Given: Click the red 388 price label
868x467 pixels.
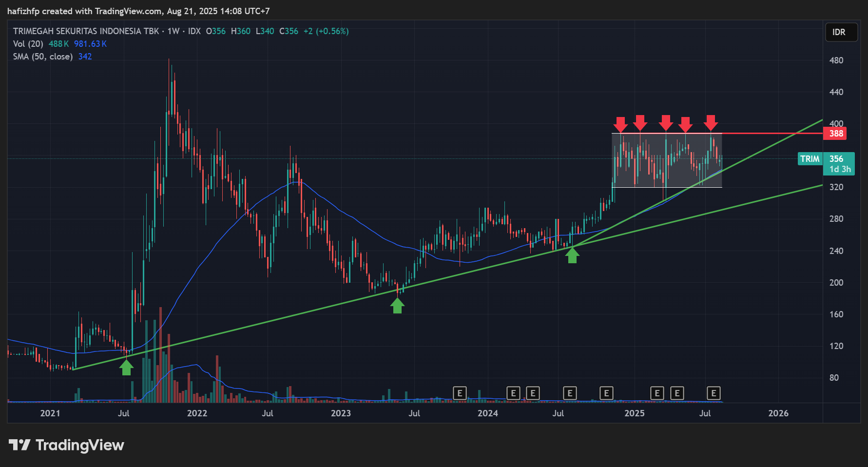Looking at the screenshot, I should (835, 134).
